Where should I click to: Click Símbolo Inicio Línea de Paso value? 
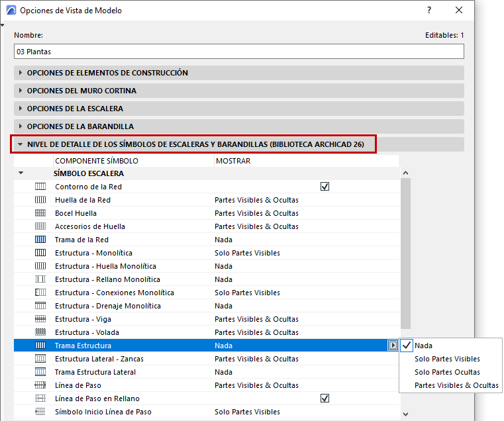(247, 412)
